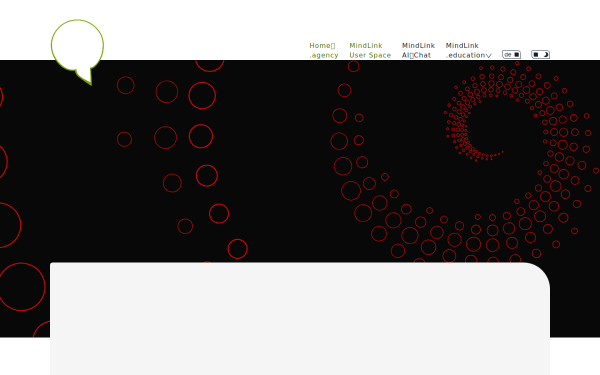Go to MindLink User Space
Image resolution: width=600 pixels, height=375 pixels.
370,51
